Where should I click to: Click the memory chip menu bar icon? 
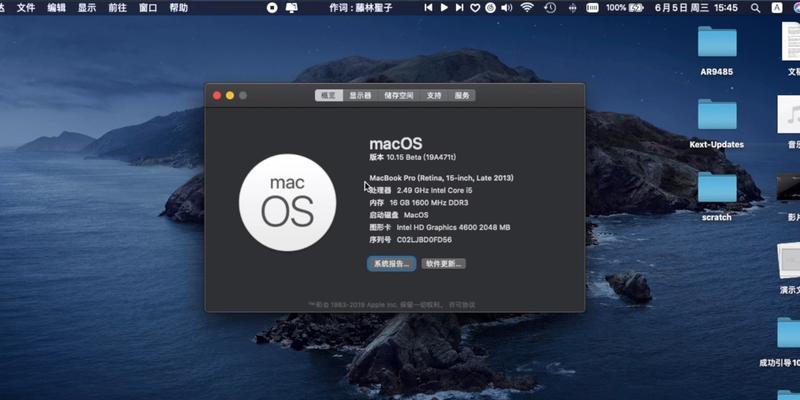point(592,8)
